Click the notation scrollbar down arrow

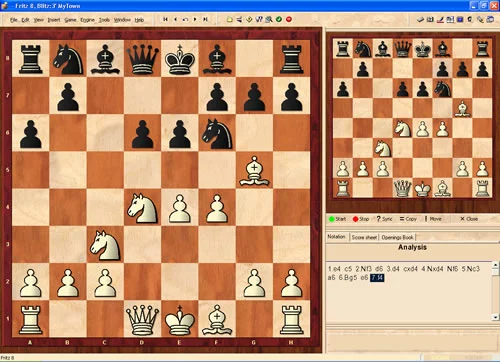click(496, 317)
